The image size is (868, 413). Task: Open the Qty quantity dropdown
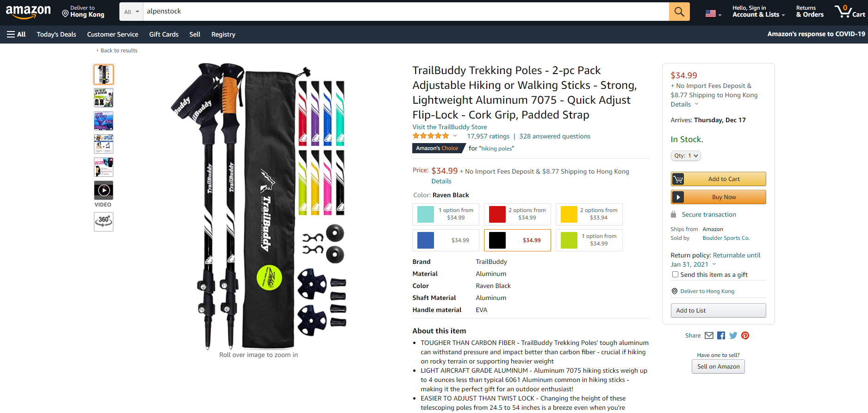[686, 156]
